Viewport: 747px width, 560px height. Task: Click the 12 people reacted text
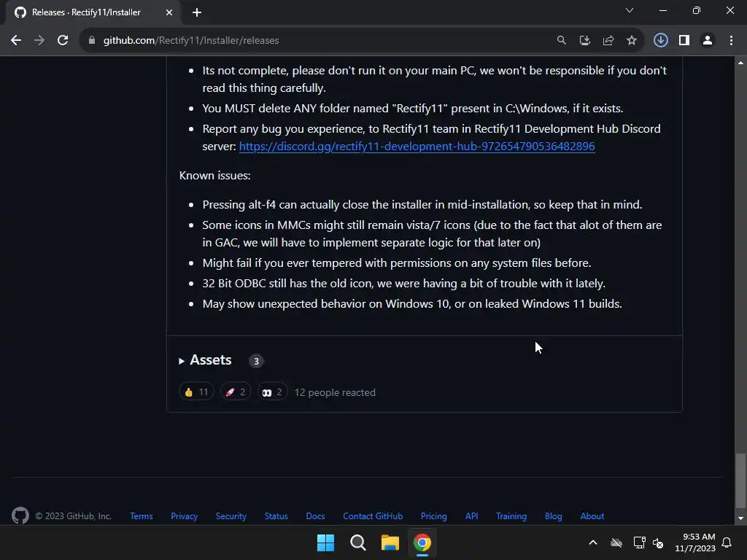(335, 392)
